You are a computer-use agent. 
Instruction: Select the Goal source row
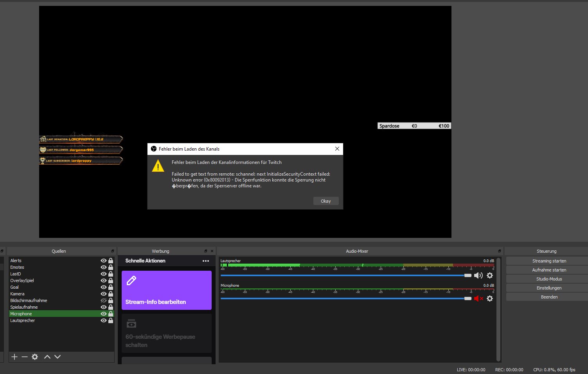pyautogui.click(x=61, y=287)
